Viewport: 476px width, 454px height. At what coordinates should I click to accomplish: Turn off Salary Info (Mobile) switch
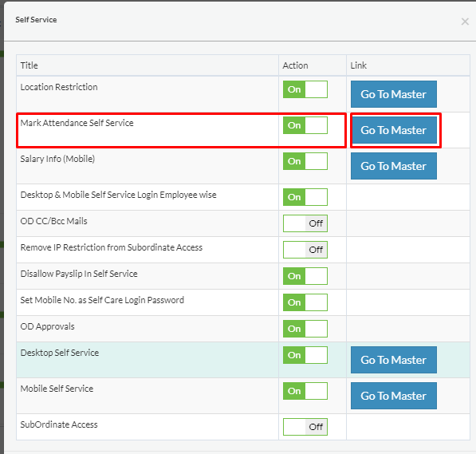coord(305,161)
